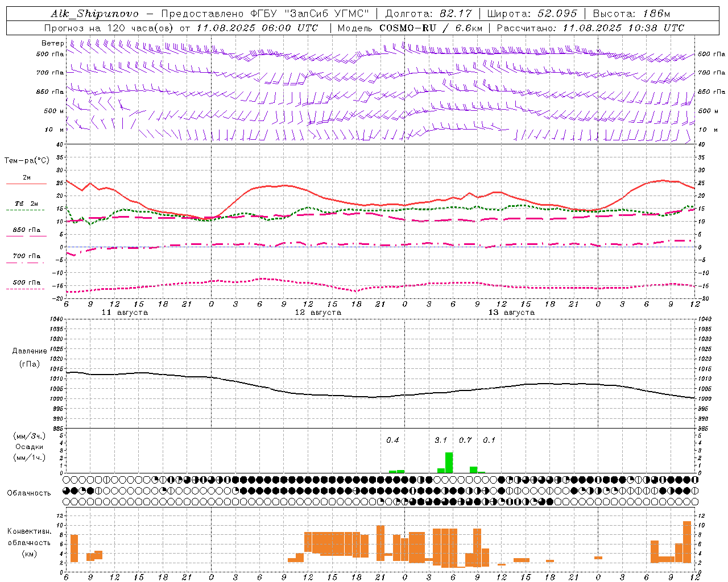
Task: Click the Осадки precipitation label
Action: point(28,447)
